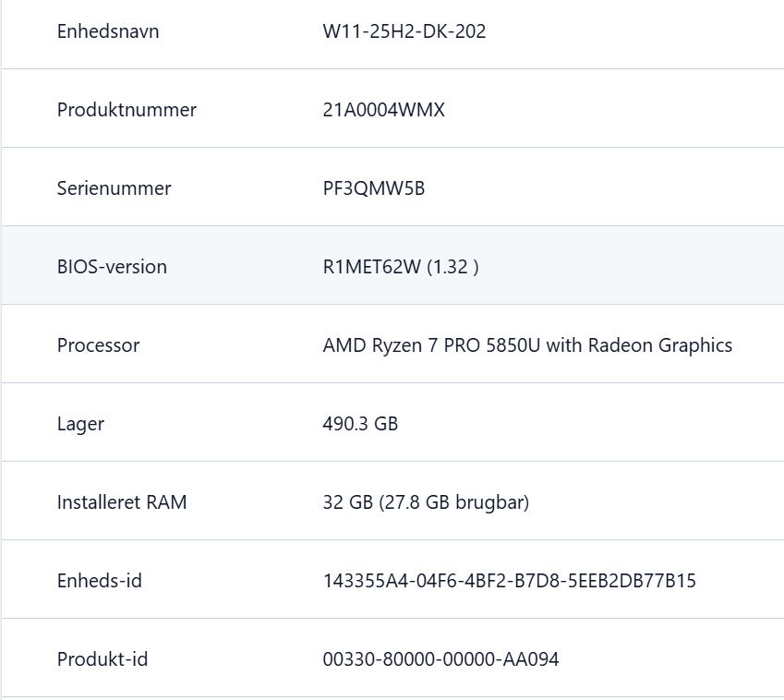Click the 'with Radeon Graphics' text
784x700 pixels.
tap(639, 345)
